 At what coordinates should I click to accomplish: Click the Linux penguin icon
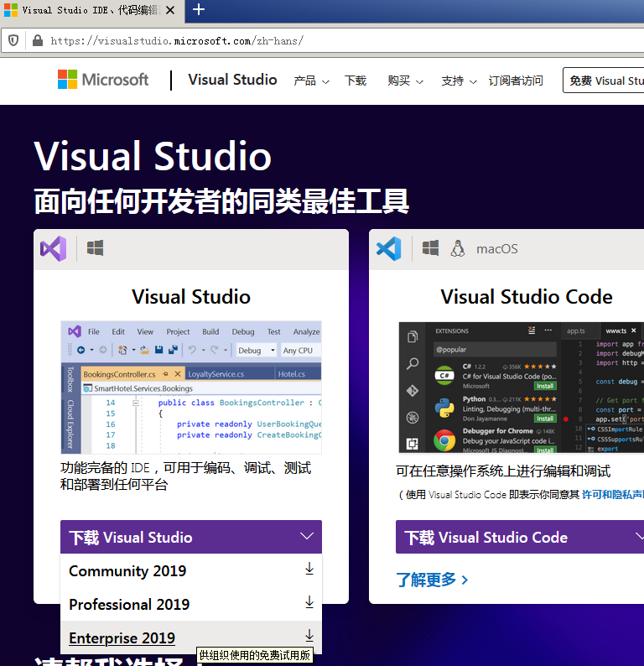click(x=458, y=248)
